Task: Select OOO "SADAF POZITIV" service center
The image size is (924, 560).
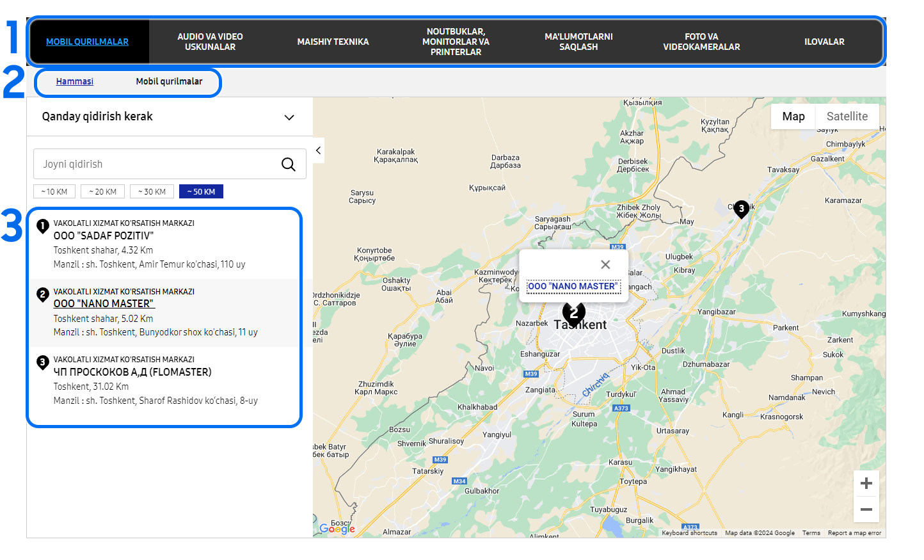Action: tap(104, 236)
